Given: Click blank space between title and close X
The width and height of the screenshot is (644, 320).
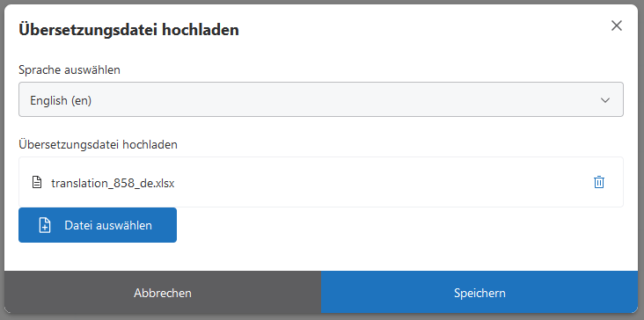Looking at the screenshot, I should coord(423,30).
